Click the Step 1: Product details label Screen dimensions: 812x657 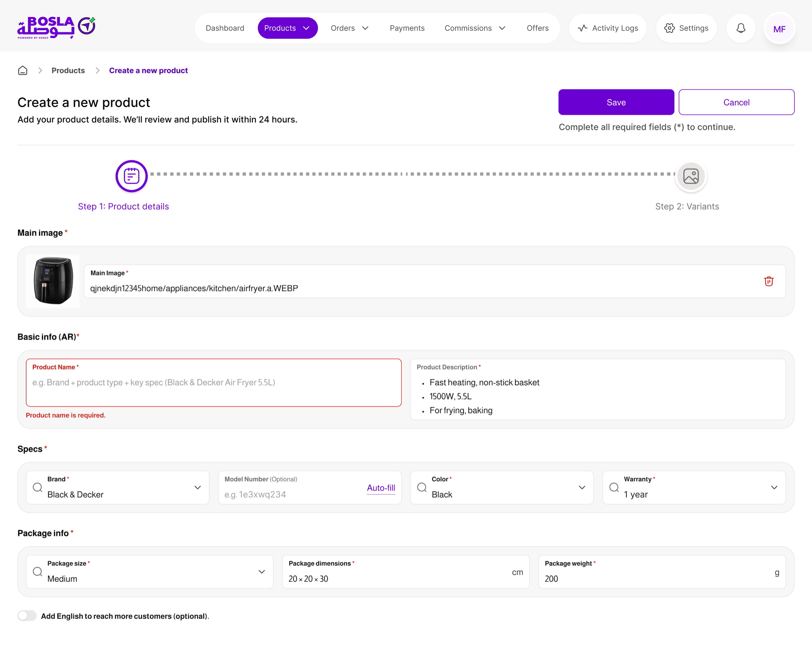point(123,207)
